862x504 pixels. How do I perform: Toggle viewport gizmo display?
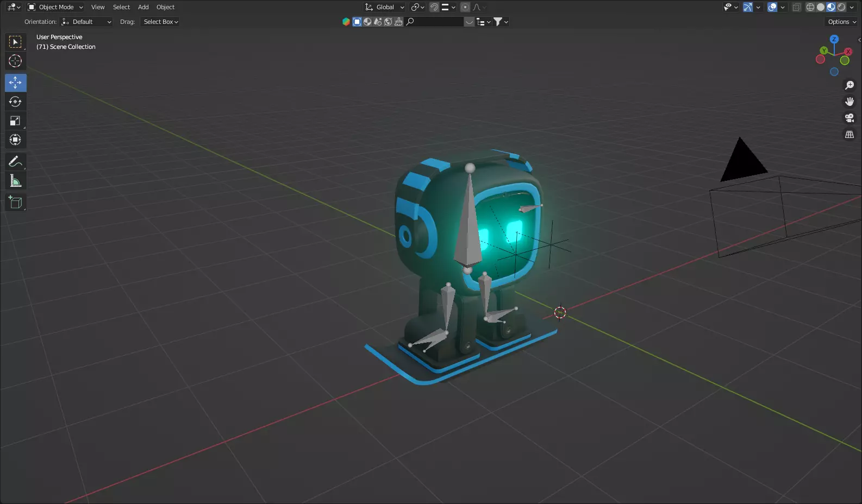tap(748, 7)
